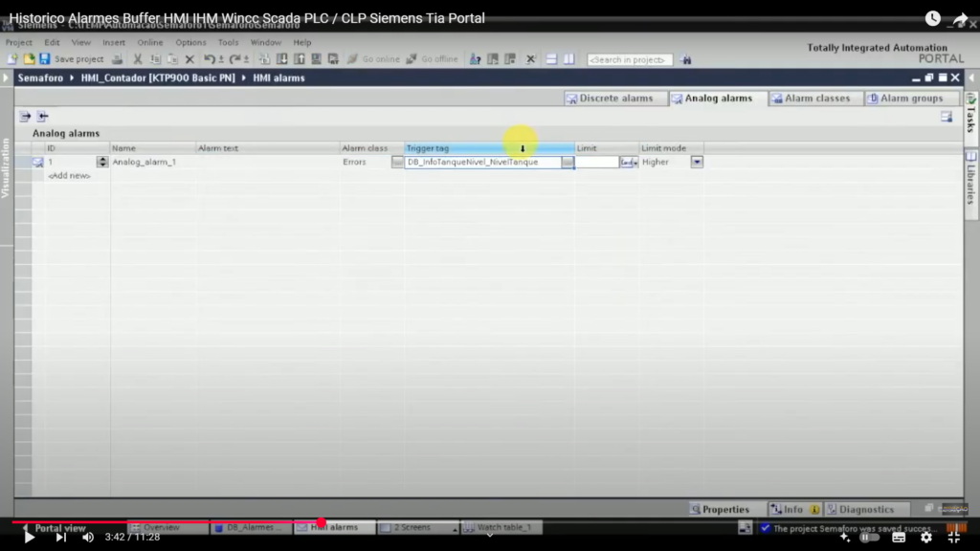Exit full screen mode
The image size is (980, 551).
[954, 537]
